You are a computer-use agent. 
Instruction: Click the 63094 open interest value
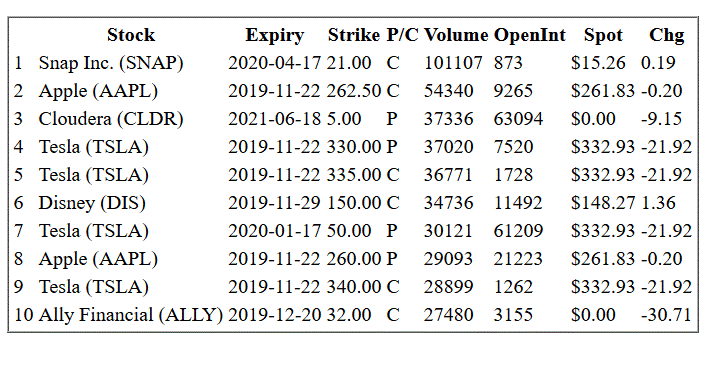tap(518, 119)
